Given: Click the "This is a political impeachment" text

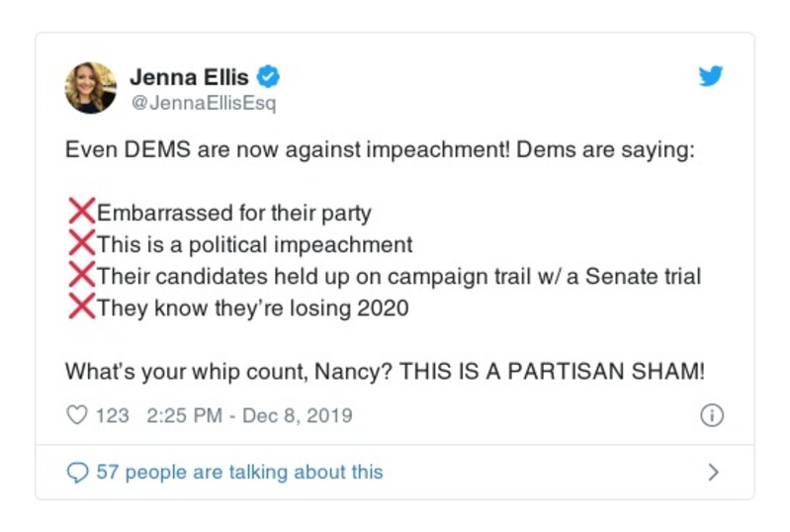Looking at the screenshot, I should [255, 244].
